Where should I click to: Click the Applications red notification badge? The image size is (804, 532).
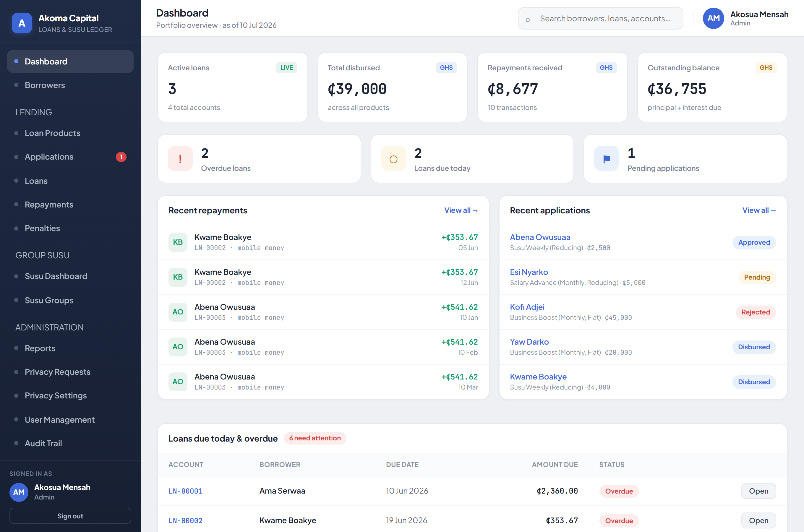point(121,157)
